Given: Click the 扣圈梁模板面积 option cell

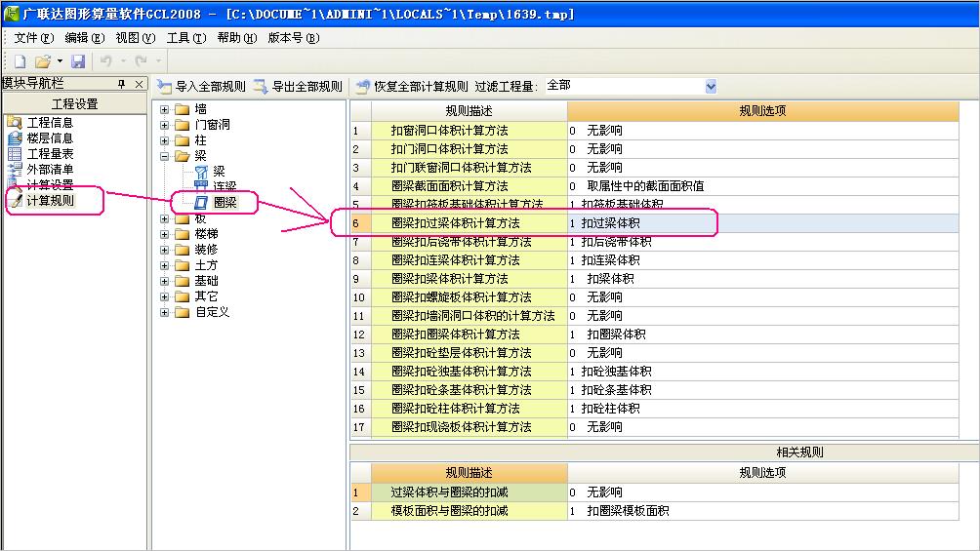Looking at the screenshot, I should click(762, 511).
